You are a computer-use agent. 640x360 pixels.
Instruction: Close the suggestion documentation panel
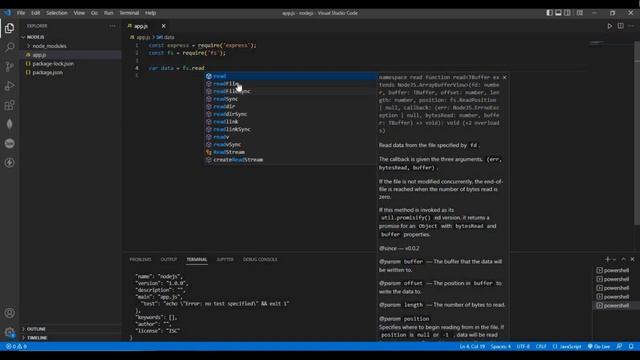(x=504, y=77)
